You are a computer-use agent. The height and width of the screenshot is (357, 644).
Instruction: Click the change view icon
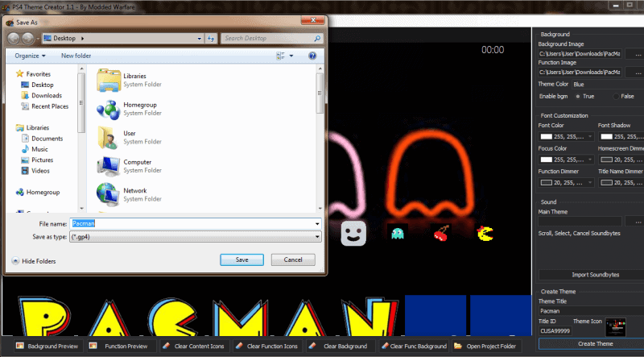pyautogui.click(x=280, y=56)
